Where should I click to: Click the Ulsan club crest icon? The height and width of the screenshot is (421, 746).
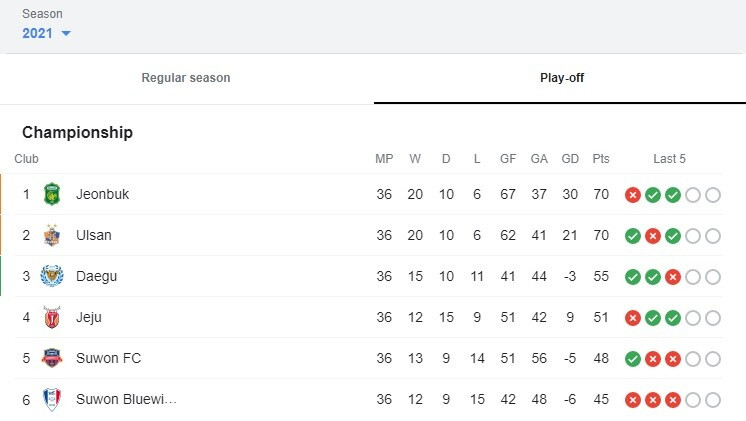[52, 235]
